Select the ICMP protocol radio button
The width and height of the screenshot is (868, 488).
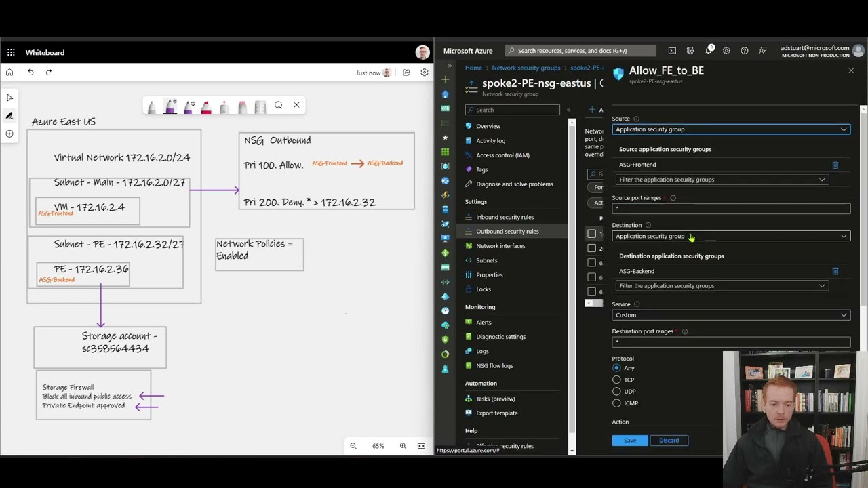click(x=616, y=403)
